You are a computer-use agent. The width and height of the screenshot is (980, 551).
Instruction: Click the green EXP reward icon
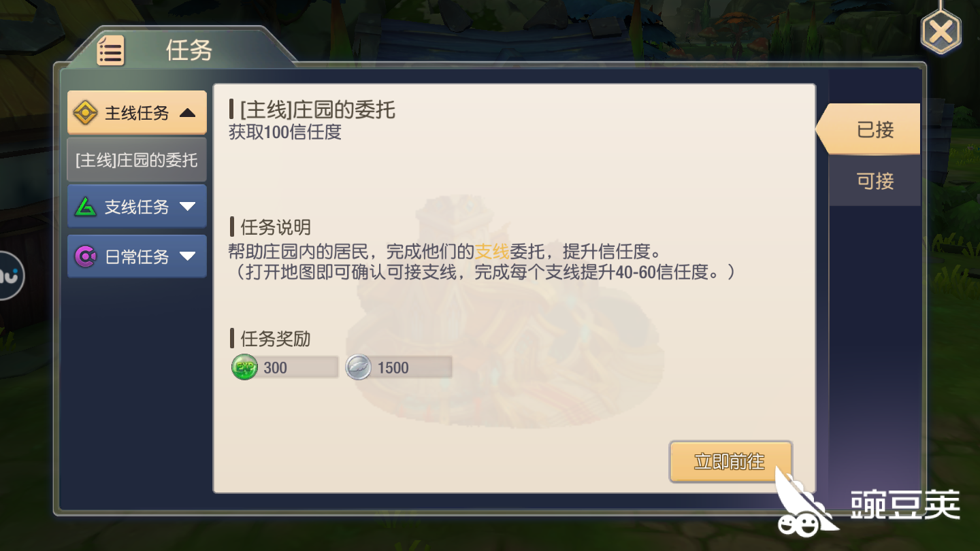(244, 367)
